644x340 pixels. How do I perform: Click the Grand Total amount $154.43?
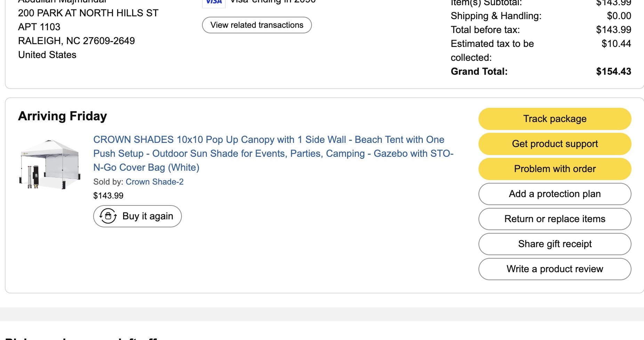point(613,72)
